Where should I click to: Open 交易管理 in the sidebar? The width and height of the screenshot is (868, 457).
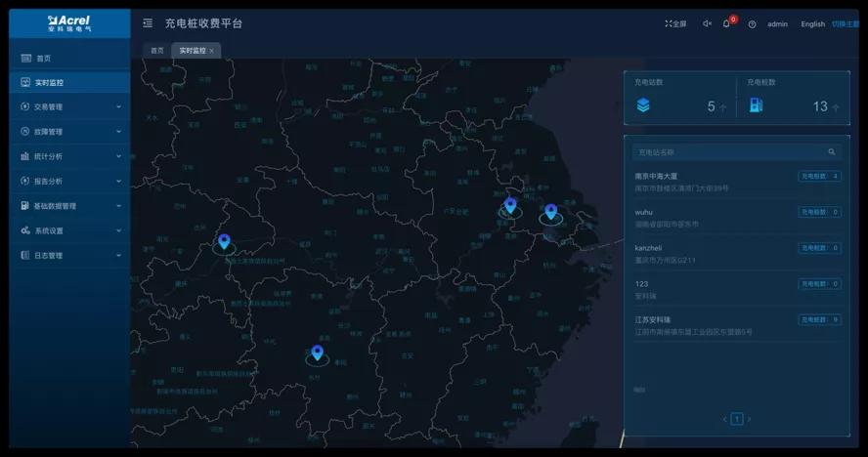pos(69,106)
